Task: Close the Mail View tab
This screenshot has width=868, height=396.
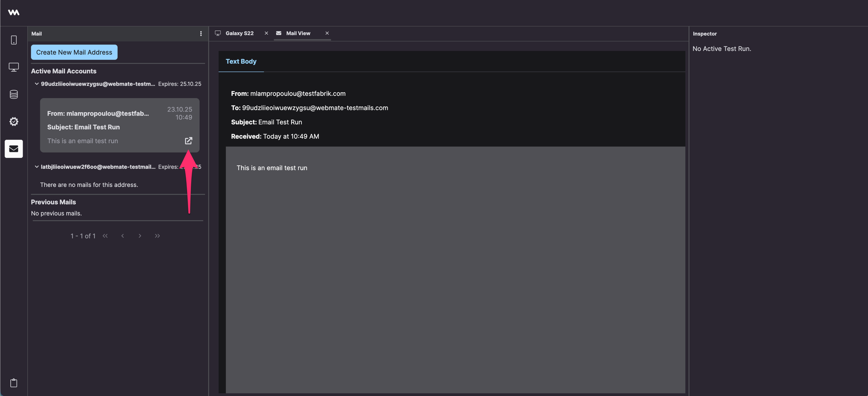Action: tap(327, 33)
